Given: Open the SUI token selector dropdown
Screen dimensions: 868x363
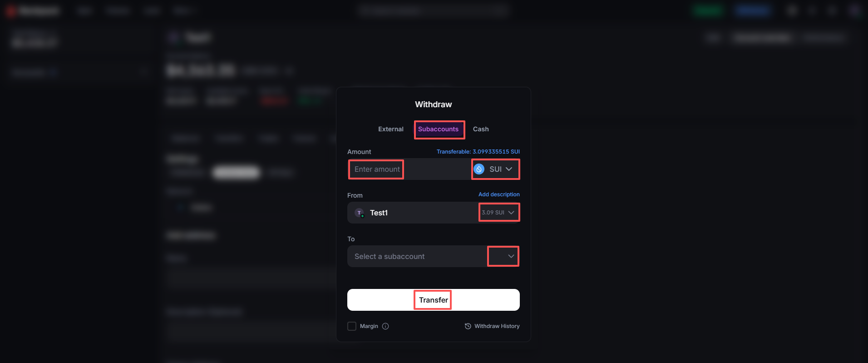Looking at the screenshot, I should coord(495,169).
